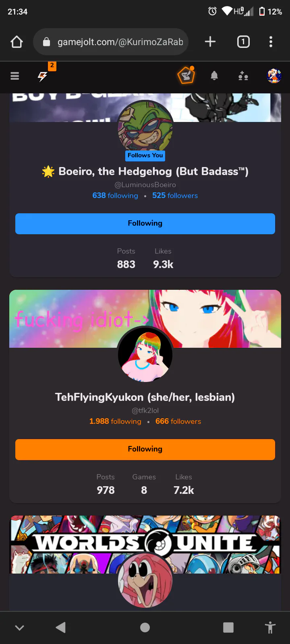Image resolution: width=290 pixels, height=644 pixels.
Task: Tap the Game Jolt lightning logo icon
Action: [42, 76]
